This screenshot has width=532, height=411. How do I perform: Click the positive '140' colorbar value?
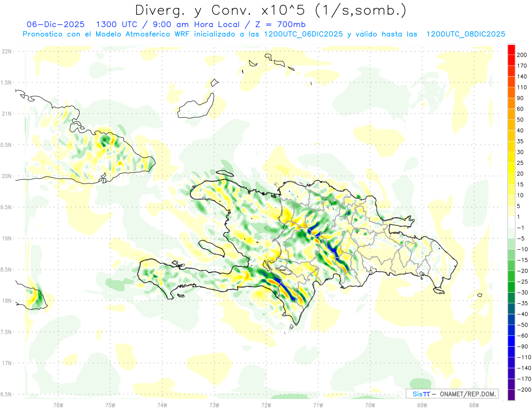coord(522,77)
